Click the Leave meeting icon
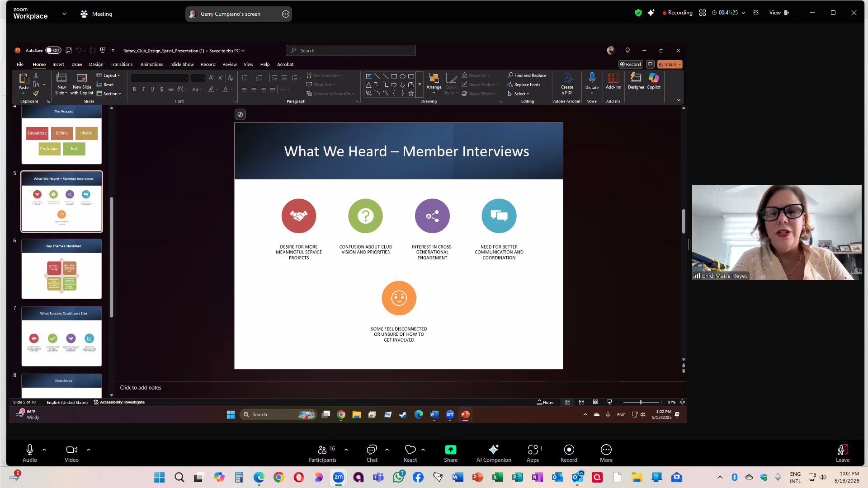The width and height of the screenshot is (868, 488). pyautogui.click(x=842, y=450)
